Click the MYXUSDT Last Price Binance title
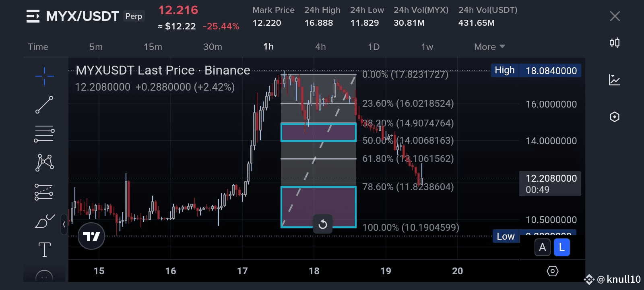644x290 pixels. point(163,70)
